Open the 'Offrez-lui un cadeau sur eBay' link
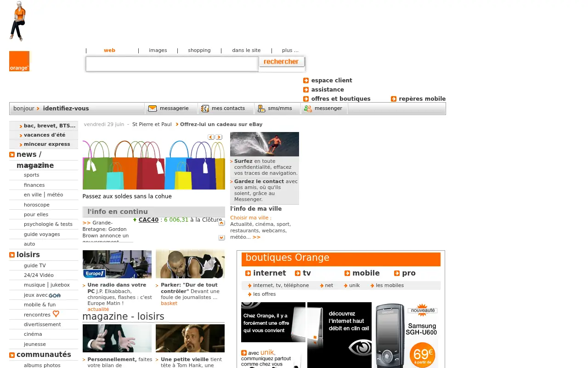 (221, 124)
